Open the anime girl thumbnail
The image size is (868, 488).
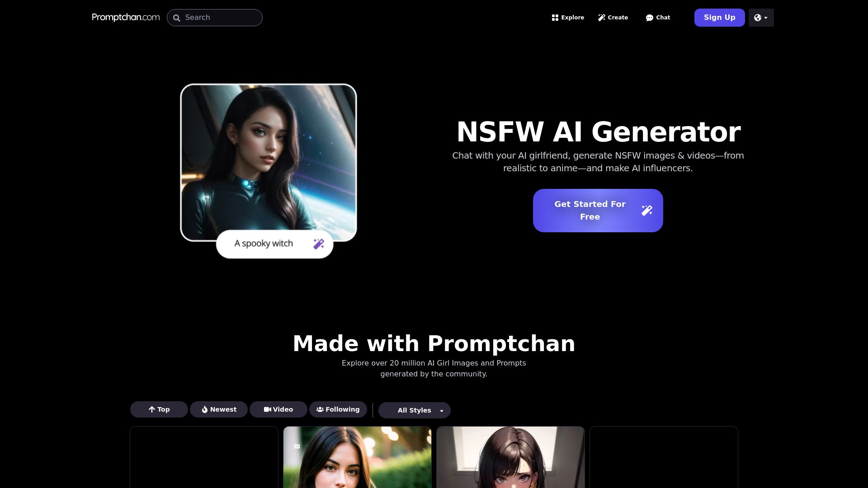tap(510, 457)
